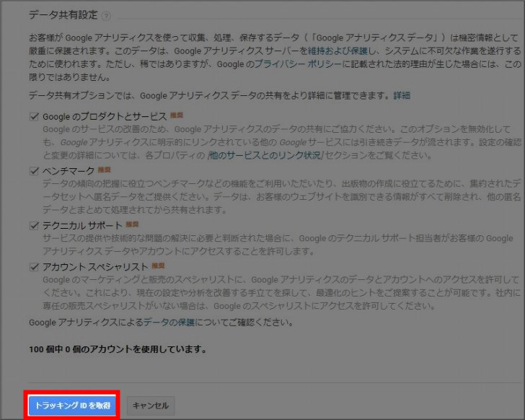Click 推奨 badge beside テクニカル サポート
Image resolution: width=525 pixels, height=420 pixels.
133,224
